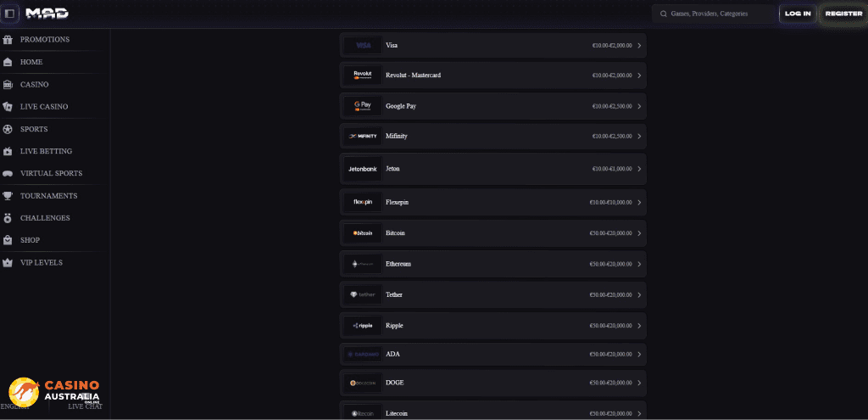Open Virtual Sports section
This screenshot has width=868, height=420.
click(51, 173)
